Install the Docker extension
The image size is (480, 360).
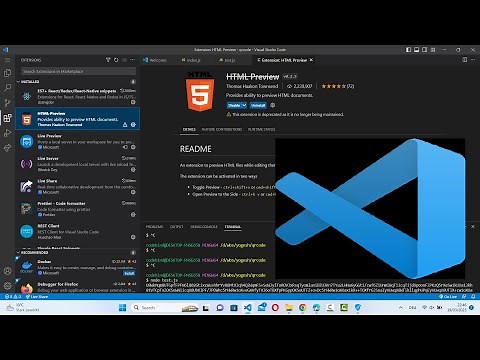[129, 273]
